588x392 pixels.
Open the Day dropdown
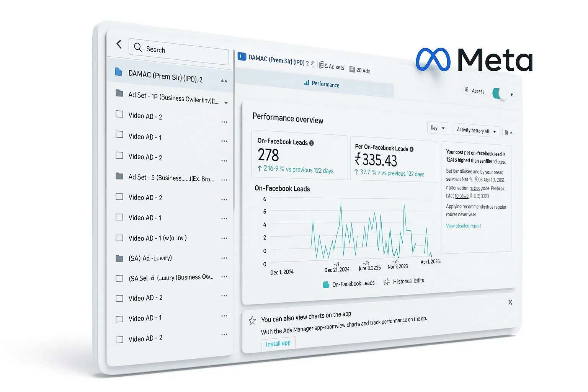pos(438,128)
